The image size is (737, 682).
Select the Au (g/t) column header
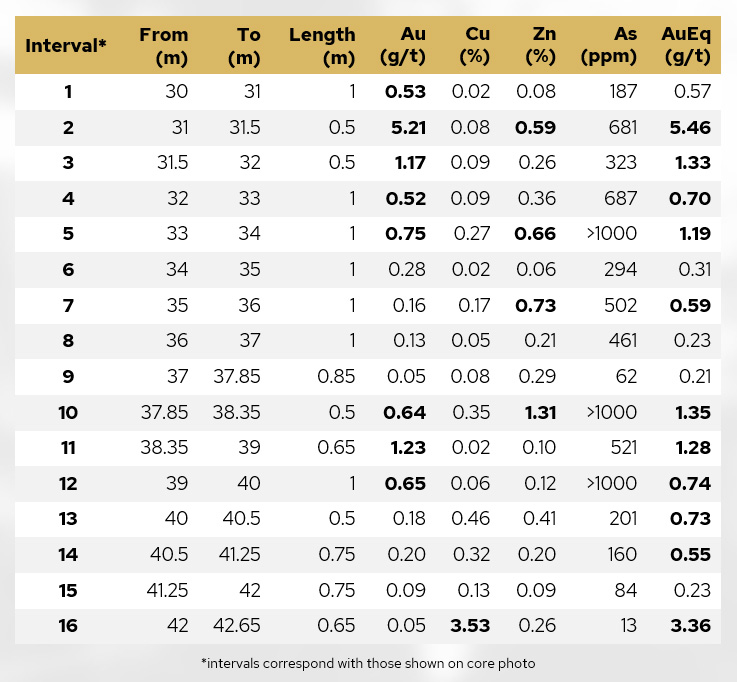tap(405, 46)
